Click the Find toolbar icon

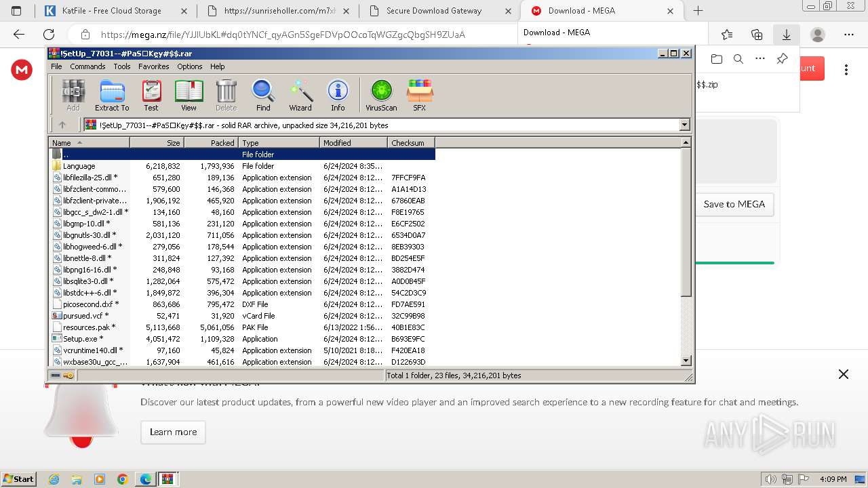(263, 96)
